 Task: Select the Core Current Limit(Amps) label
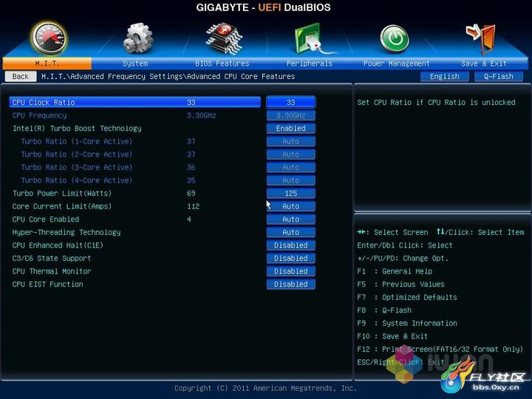(x=62, y=206)
